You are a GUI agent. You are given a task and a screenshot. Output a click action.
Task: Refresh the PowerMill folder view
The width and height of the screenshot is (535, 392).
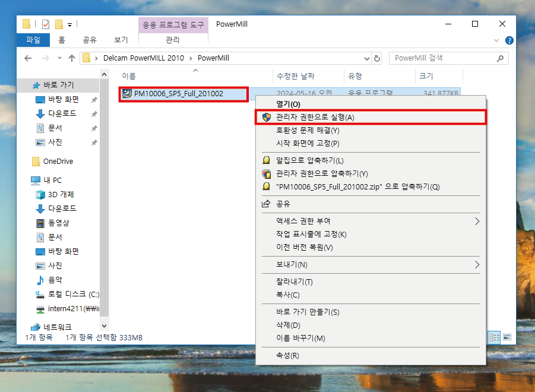tap(376, 58)
